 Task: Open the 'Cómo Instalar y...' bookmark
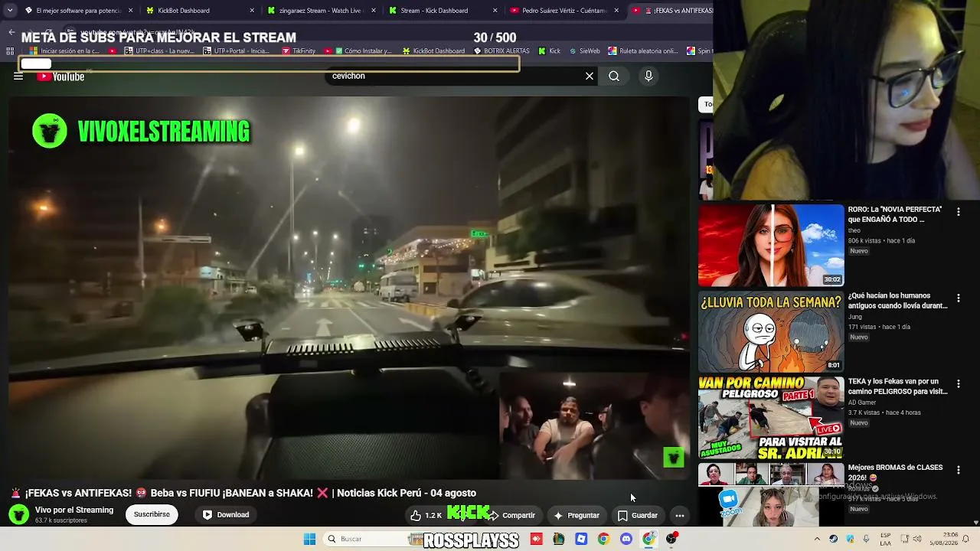(x=358, y=51)
